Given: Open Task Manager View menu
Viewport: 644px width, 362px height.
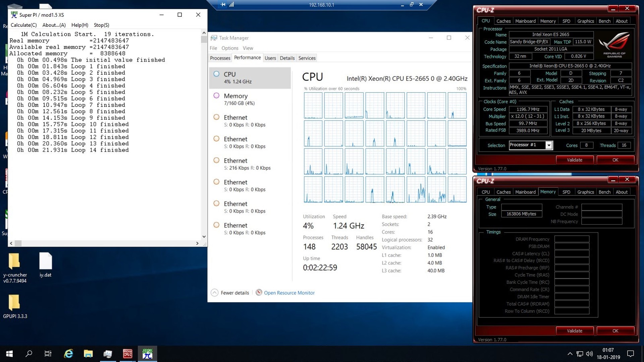Looking at the screenshot, I should pyautogui.click(x=248, y=48).
